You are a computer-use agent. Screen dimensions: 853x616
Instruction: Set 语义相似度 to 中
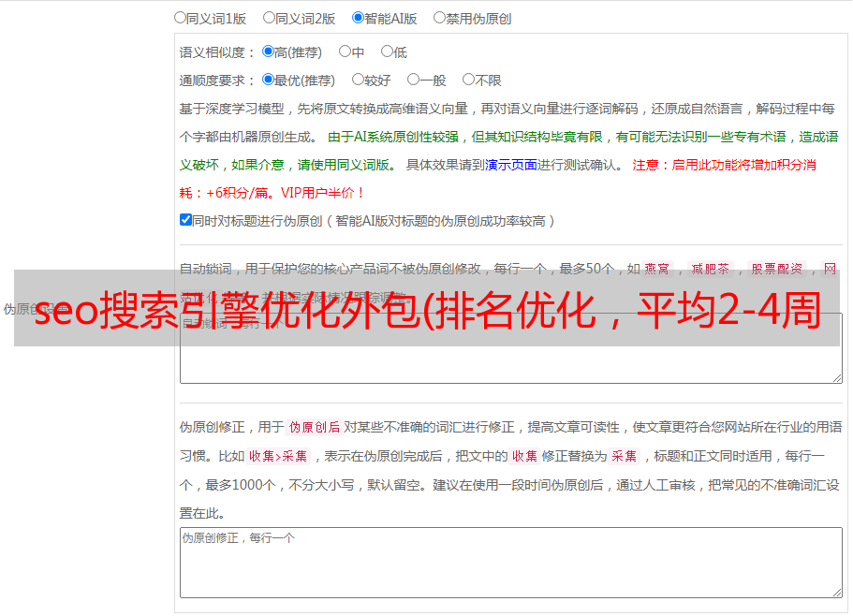345,51
